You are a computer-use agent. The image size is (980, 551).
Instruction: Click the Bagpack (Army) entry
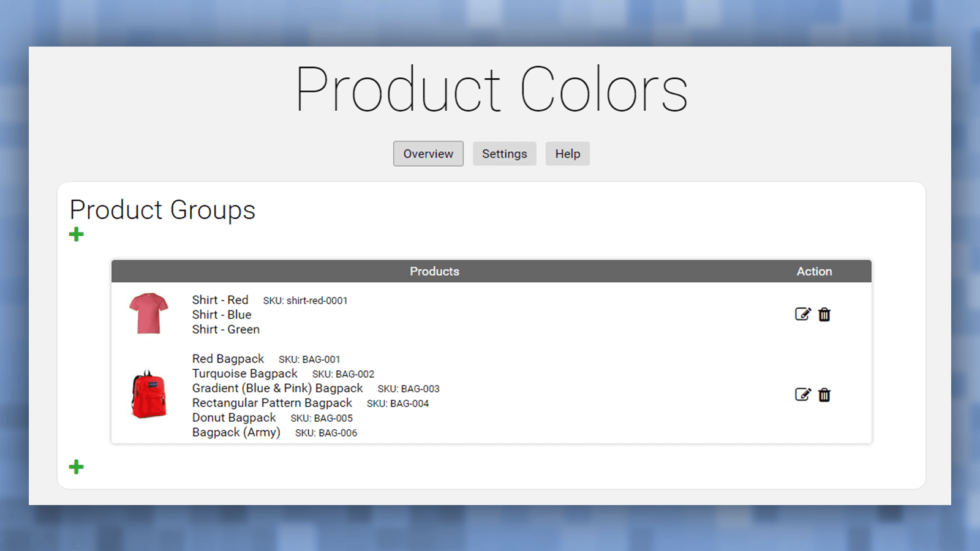(x=236, y=432)
